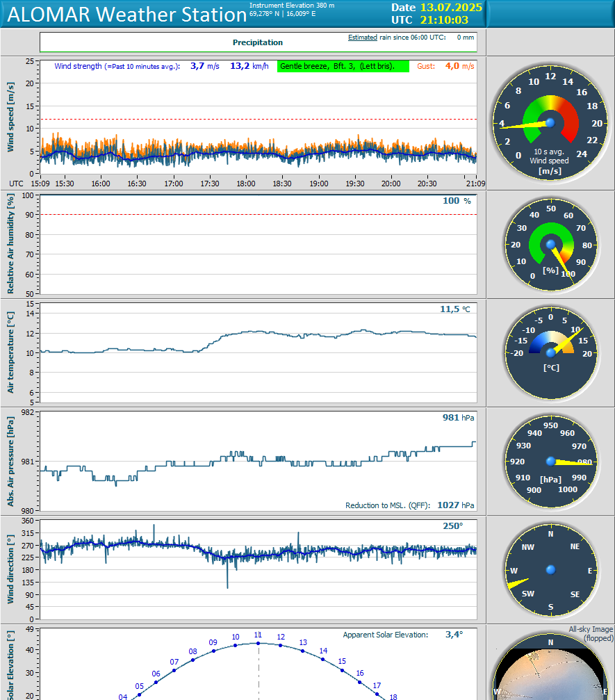Click the UTC time 21:10:03

[x=444, y=20]
